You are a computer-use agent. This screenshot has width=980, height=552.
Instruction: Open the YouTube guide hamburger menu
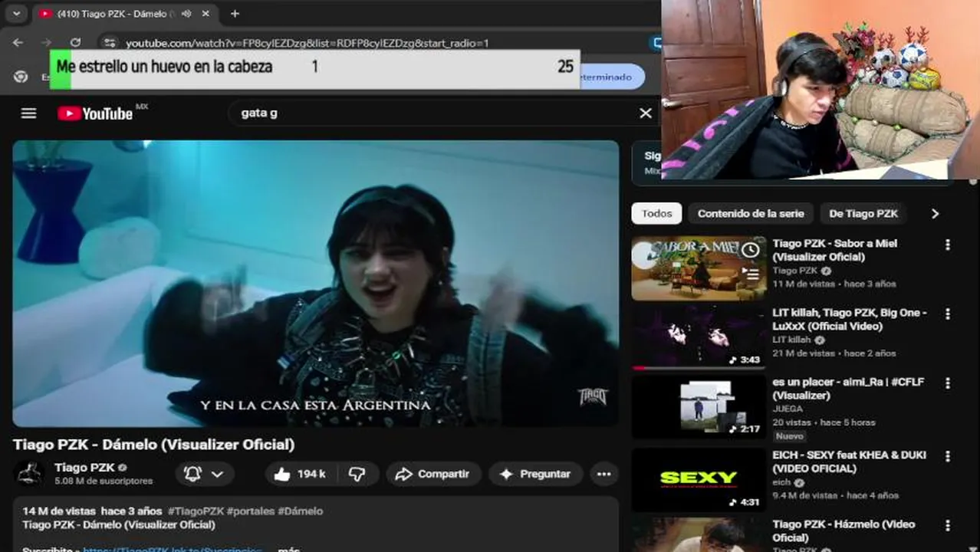click(28, 113)
